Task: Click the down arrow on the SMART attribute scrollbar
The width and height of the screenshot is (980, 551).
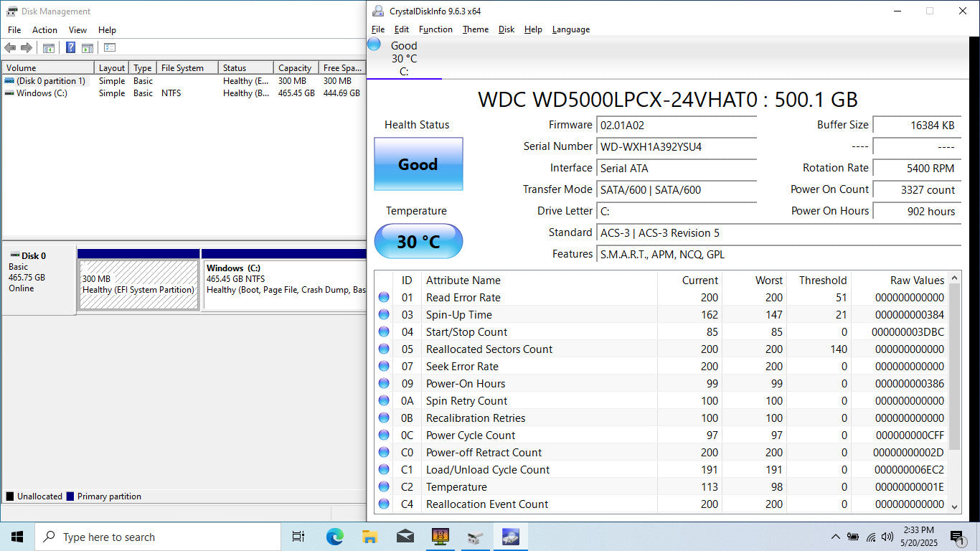Action: click(954, 506)
